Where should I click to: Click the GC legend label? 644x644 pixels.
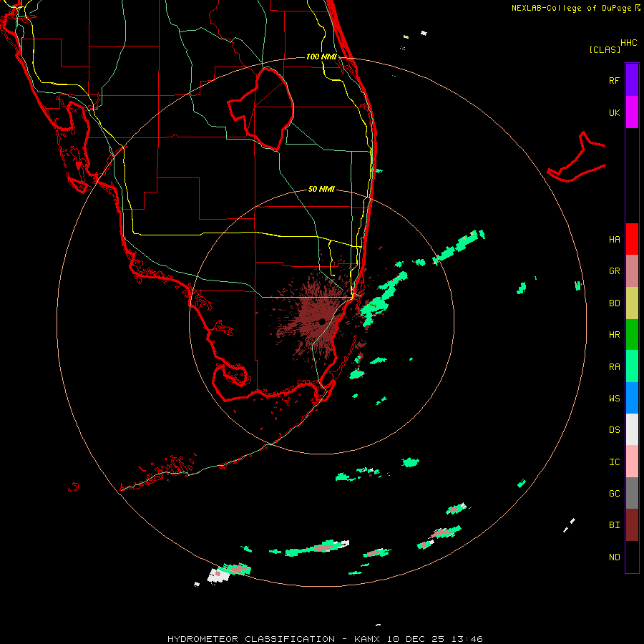coord(614,494)
